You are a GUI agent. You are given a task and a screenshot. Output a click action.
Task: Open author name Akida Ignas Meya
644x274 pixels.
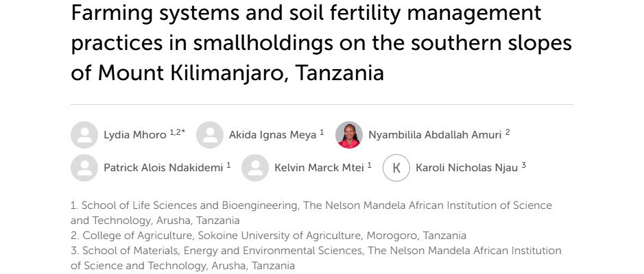273,135
